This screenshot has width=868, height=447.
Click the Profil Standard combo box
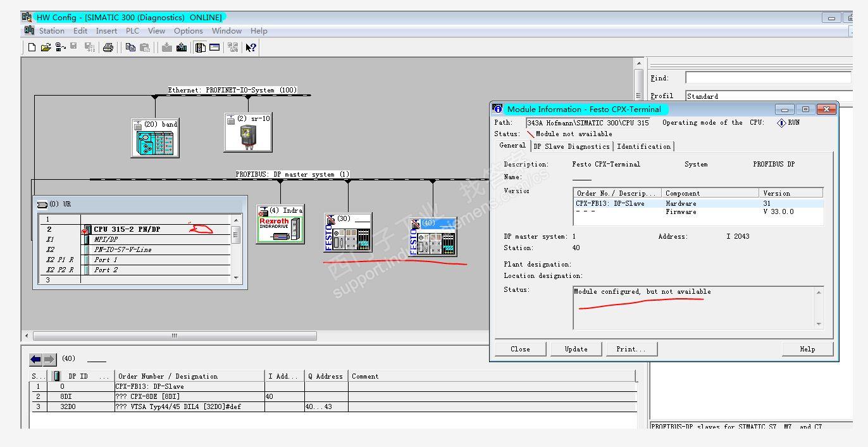pyautogui.click(x=768, y=96)
